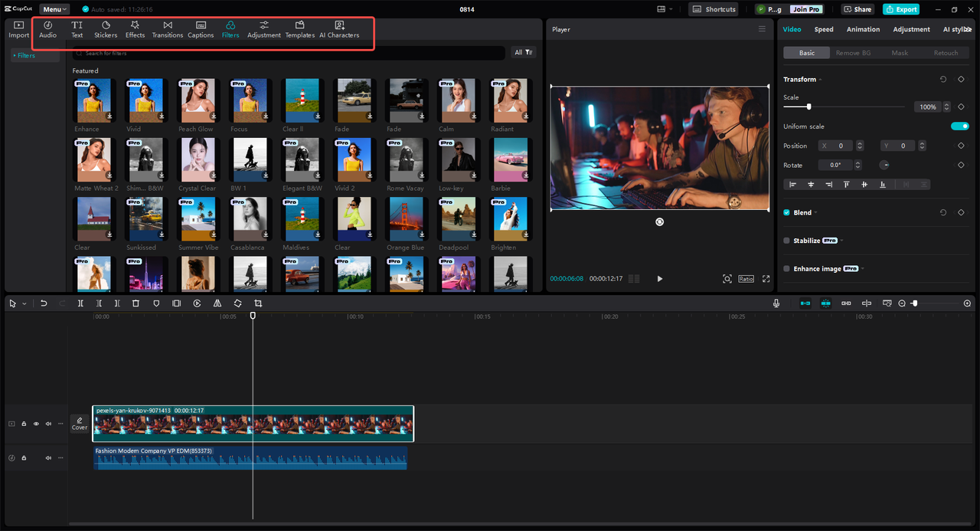Click the delete trash icon in timeline toolbar
This screenshot has width=980, height=531.
click(x=136, y=303)
